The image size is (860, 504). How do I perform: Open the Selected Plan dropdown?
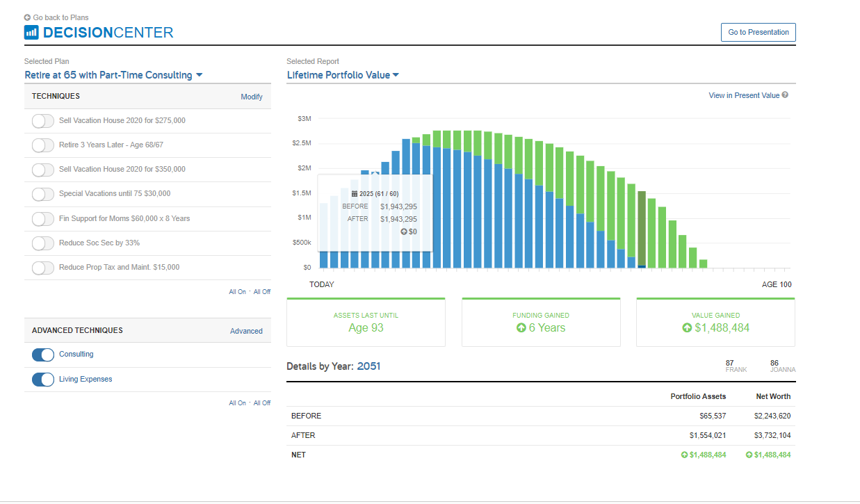(113, 75)
